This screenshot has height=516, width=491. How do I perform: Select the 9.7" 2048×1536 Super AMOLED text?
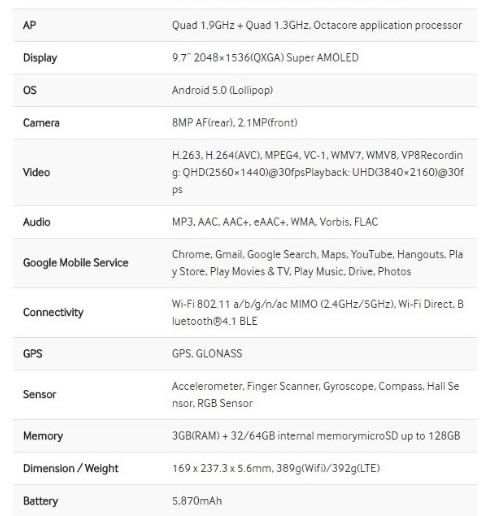click(265, 58)
